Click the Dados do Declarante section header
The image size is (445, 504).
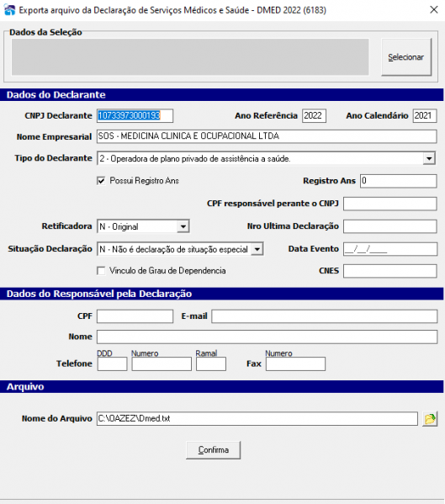222,95
